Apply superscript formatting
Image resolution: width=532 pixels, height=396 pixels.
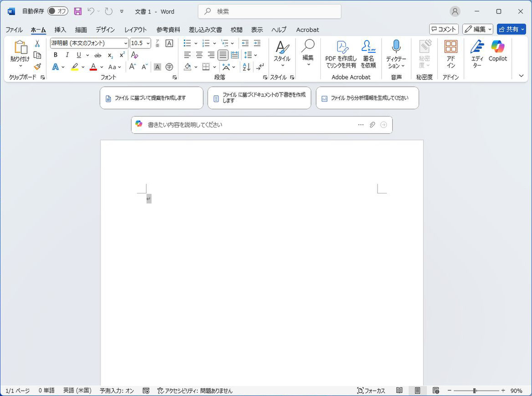coord(122,55)
